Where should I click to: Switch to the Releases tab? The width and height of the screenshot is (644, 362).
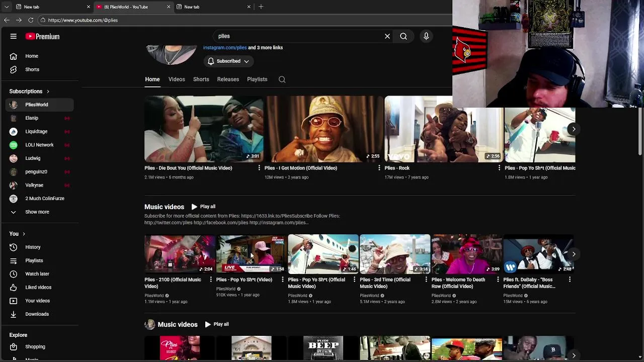pos(228,79)
